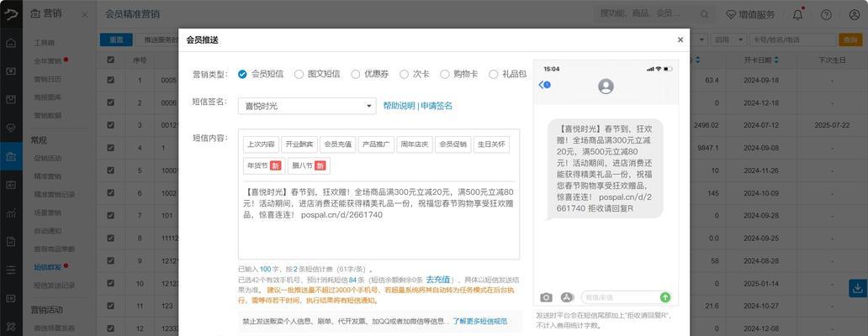This screenshot has width=868, height=336.
Task: Choose the 会员促销 template tab
Action: click(x=453, y=144)
